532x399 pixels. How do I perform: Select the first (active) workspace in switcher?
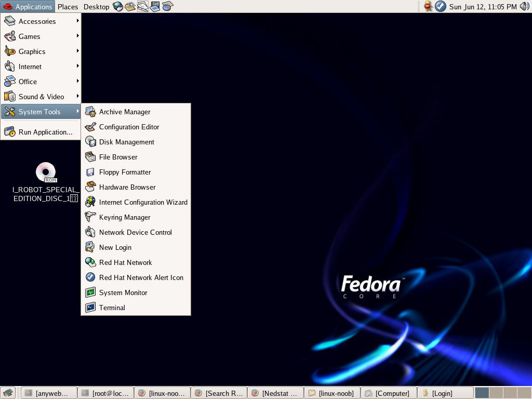[482, 393]
